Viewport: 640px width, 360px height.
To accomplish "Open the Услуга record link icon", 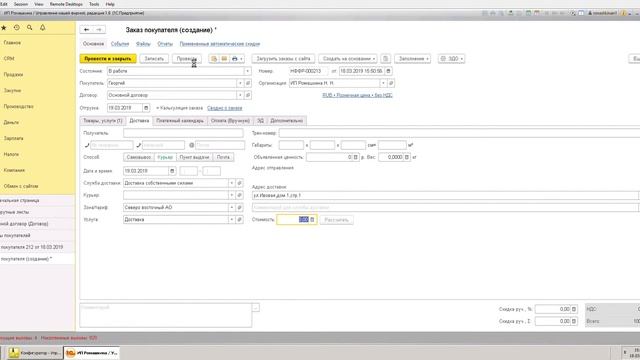I will pos(240,220).
